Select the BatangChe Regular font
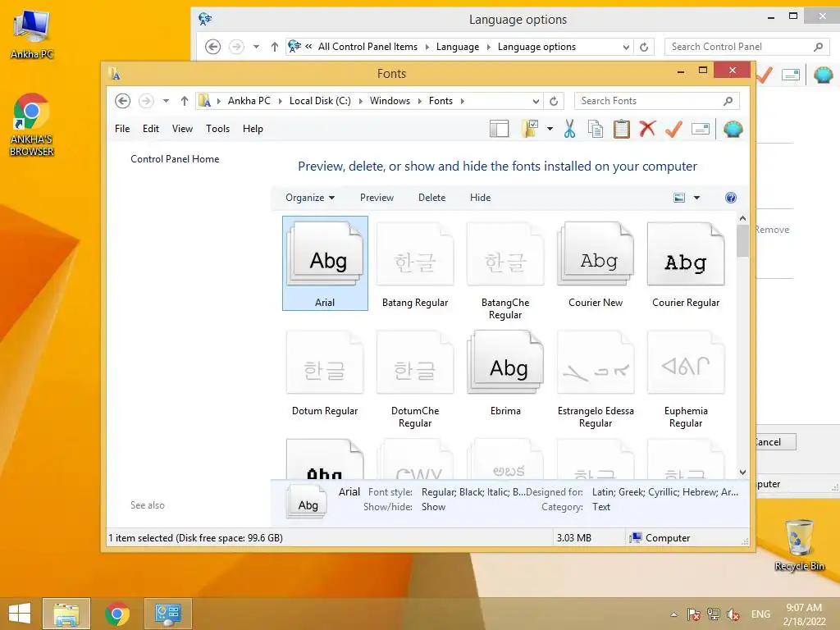This screenshot has width=840, height=630. [505, 269]
